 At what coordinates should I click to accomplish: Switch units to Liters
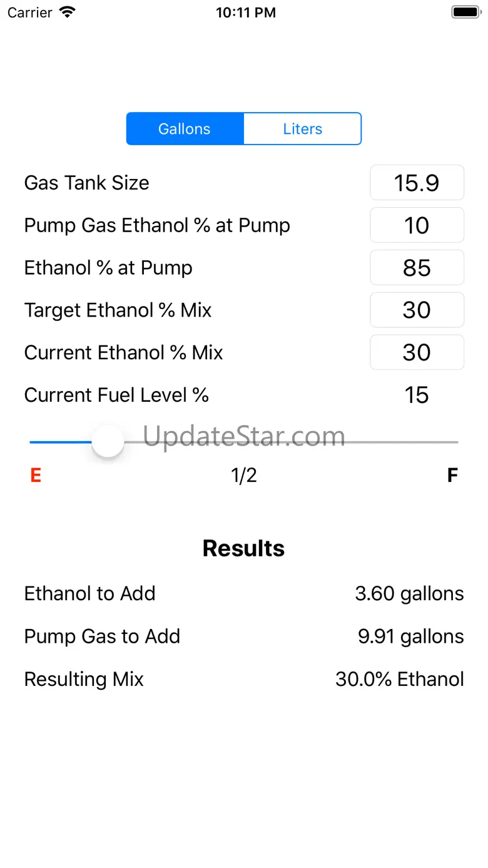point(302,129)
